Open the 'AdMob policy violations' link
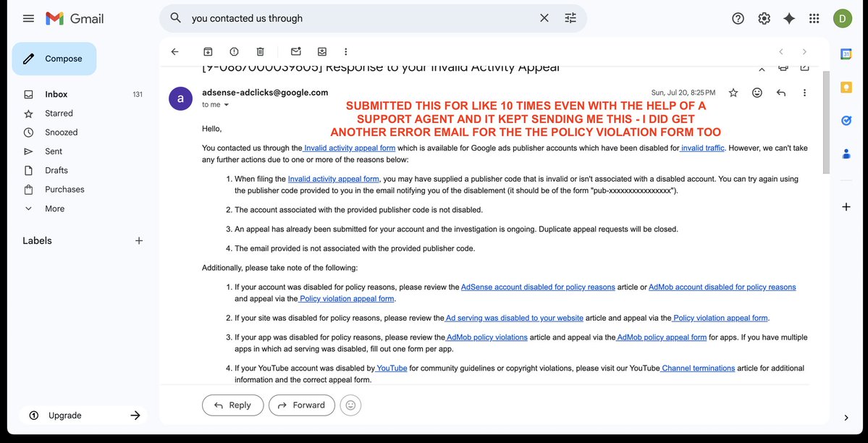The height and width of the screenshot is (443, 868). [486, 337]
